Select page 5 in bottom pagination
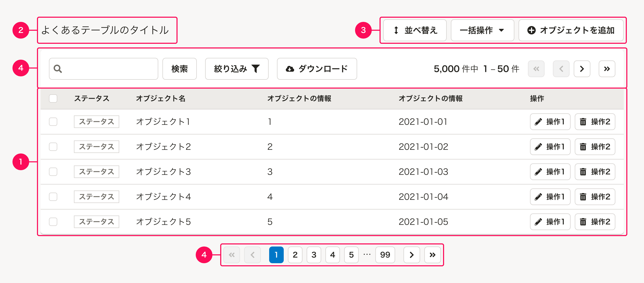Viewport: 644px width, 283px height. (x=351, y=255)
